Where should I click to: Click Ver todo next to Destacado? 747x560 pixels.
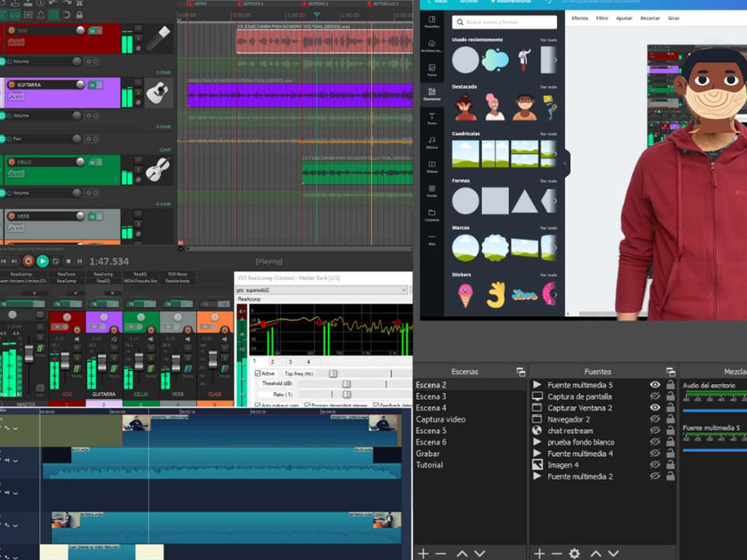(549, 87)
